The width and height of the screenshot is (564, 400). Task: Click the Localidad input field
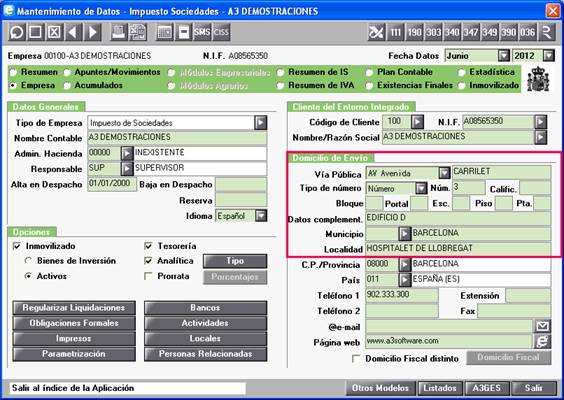458,249
